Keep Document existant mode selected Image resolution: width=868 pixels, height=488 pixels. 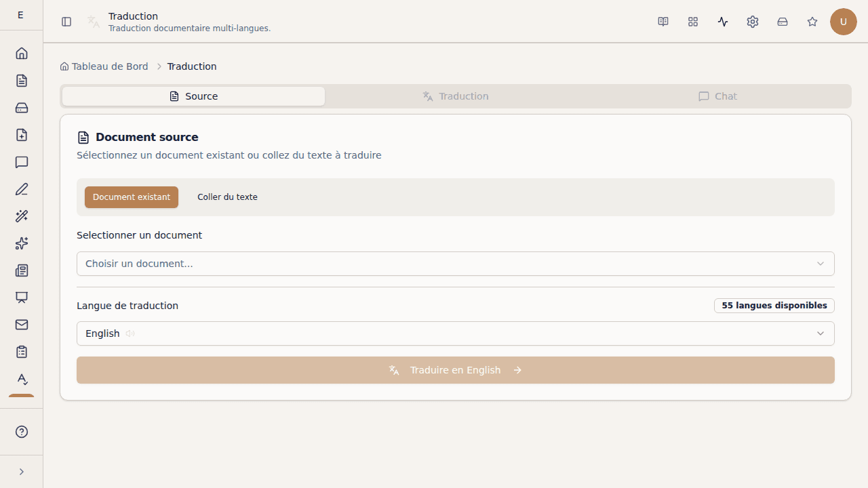coord(132,197)
